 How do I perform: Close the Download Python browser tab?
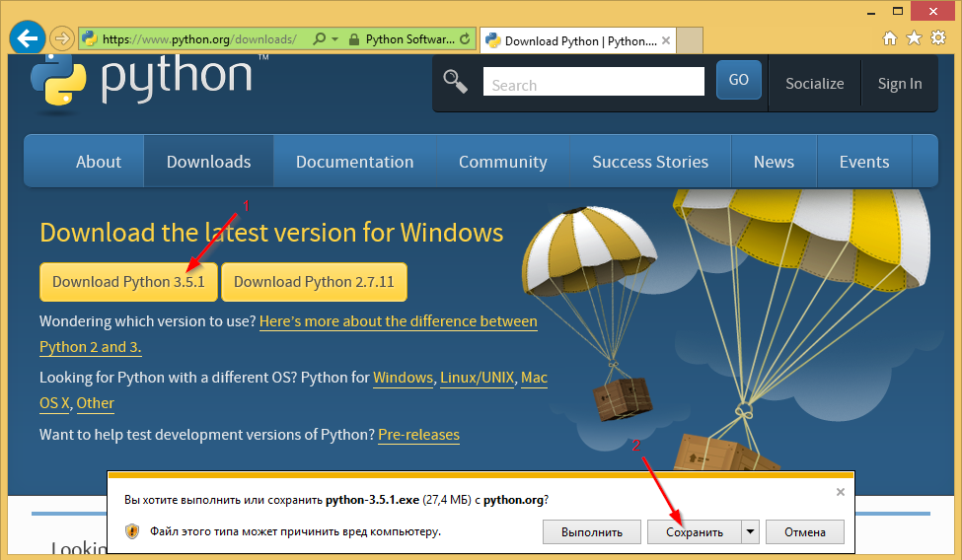666,40
